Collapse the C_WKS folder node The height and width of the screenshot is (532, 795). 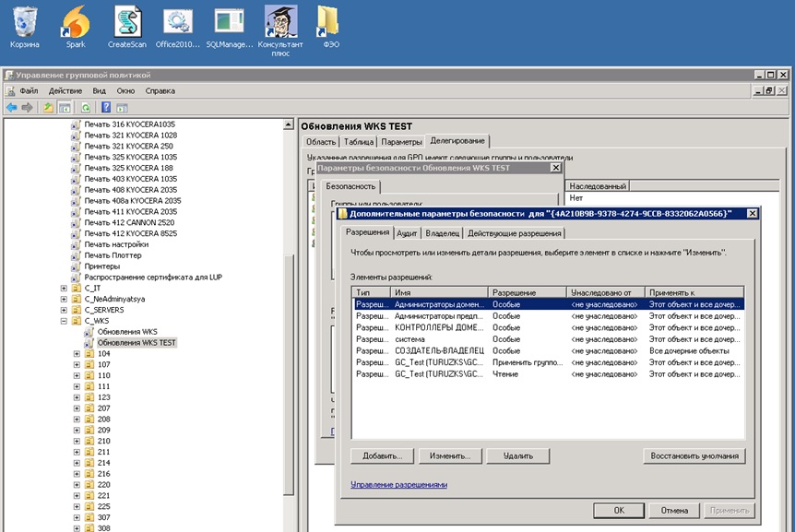pyautogui.click(x=64, y=321)
